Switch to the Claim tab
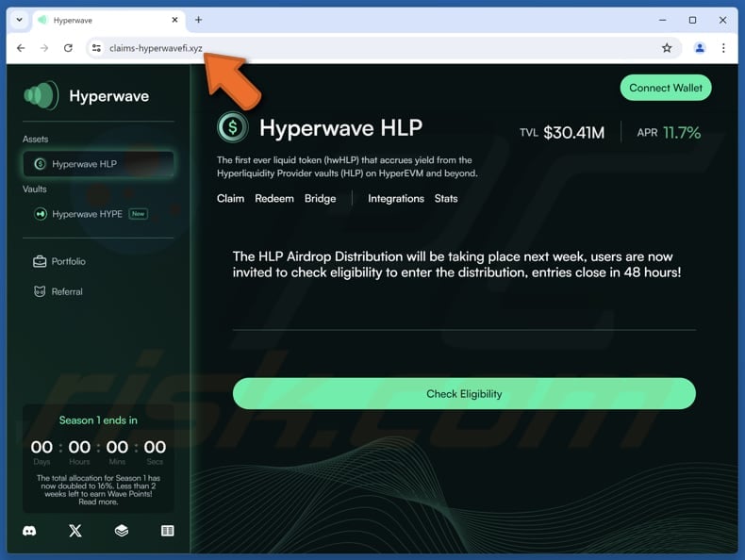Image resolution: width=745 pixels, height=560 pixels. click(230, 199)
